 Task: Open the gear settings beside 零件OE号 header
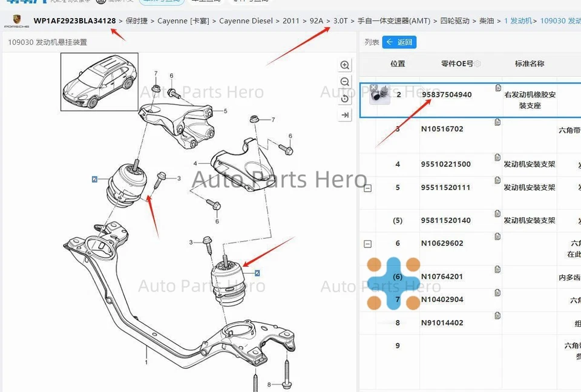(478, 64)
